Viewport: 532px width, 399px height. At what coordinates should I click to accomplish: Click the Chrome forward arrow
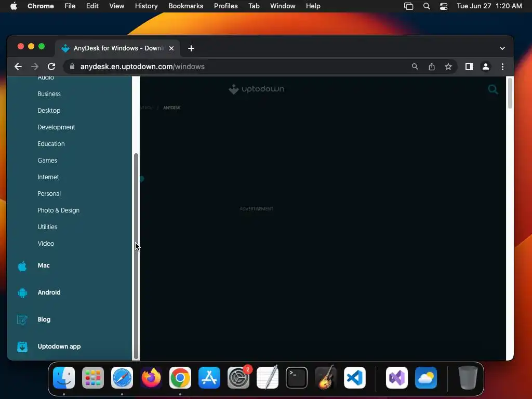pos(35,67)
